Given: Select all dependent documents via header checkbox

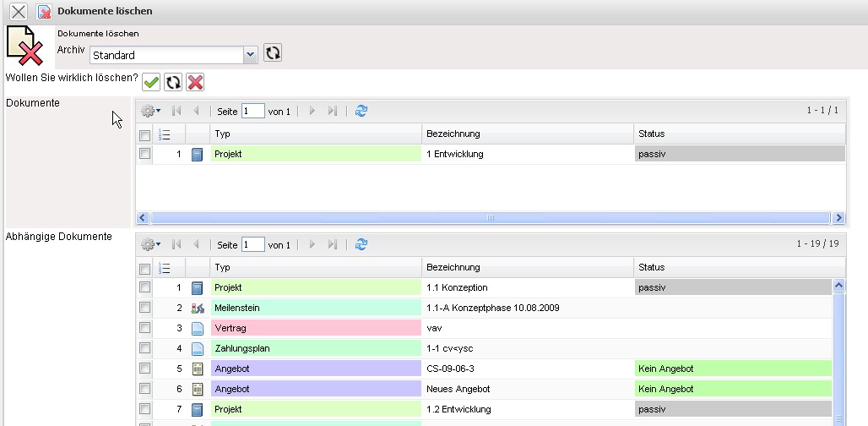Looking at the screenshot, I should point(144,269).
